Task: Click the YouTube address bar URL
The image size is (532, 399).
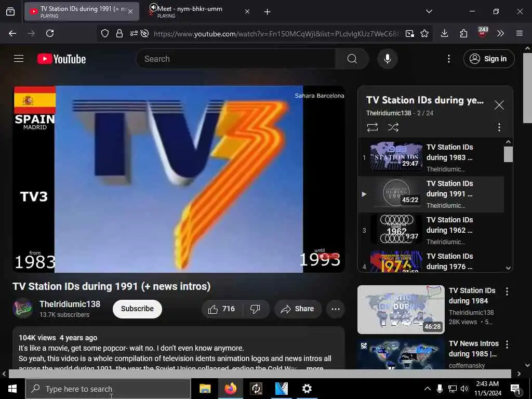Action: pos(276,34)
